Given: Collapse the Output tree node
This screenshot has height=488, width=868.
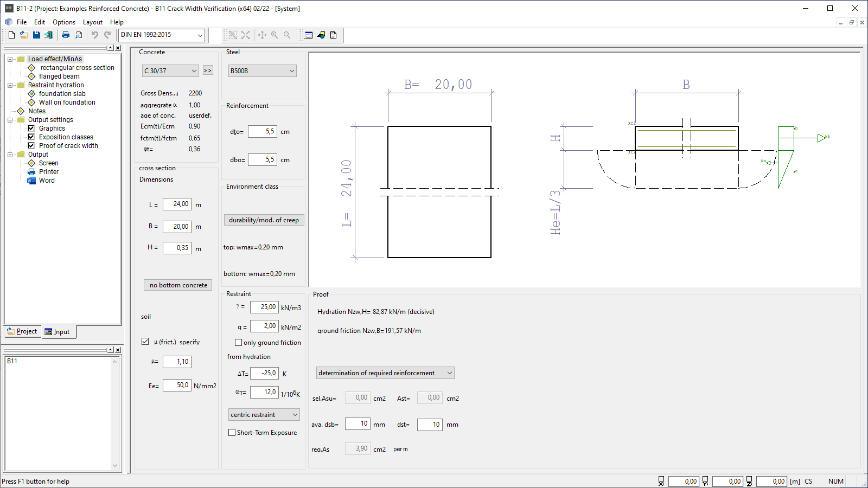Looking at the screenshot, I should pos(10,155).
